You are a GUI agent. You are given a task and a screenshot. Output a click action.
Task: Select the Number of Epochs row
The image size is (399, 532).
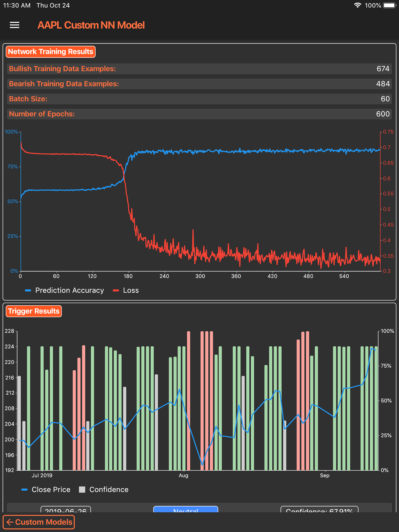pyautogui.click(x=199, y=114)
